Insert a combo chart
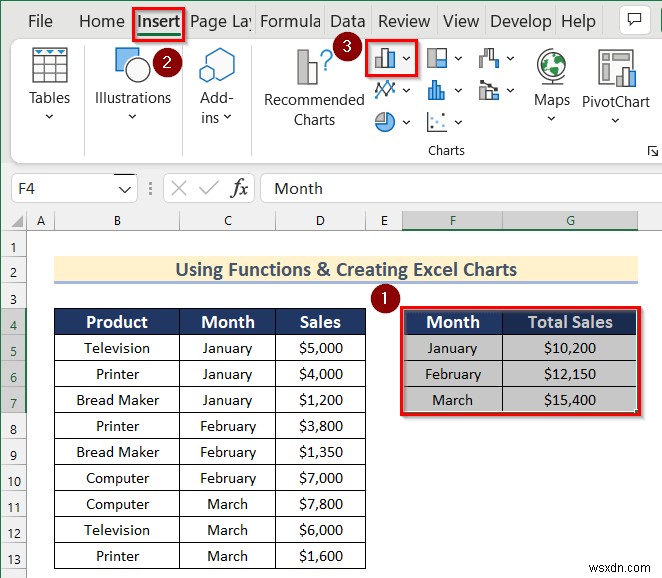This screenshot has width=662, height=578. click(x=489, y=90)
